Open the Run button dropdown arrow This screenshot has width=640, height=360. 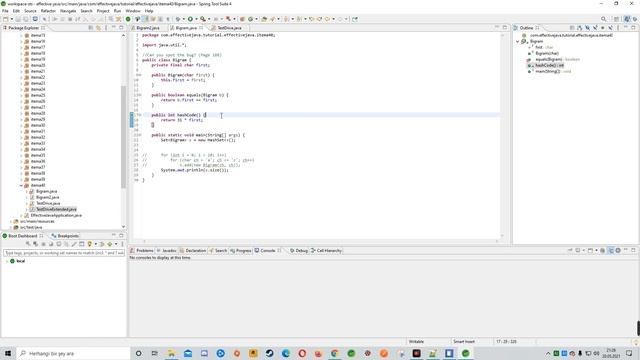[196, 19]
